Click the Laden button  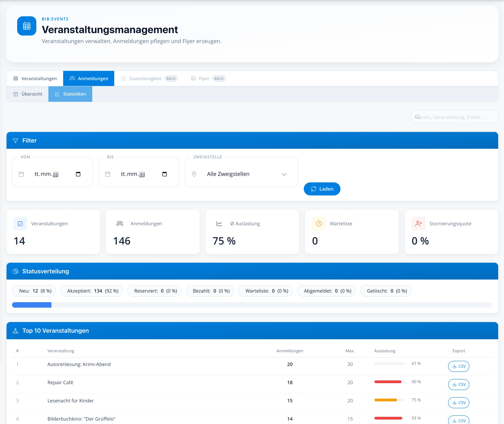[x=322, y=189]
